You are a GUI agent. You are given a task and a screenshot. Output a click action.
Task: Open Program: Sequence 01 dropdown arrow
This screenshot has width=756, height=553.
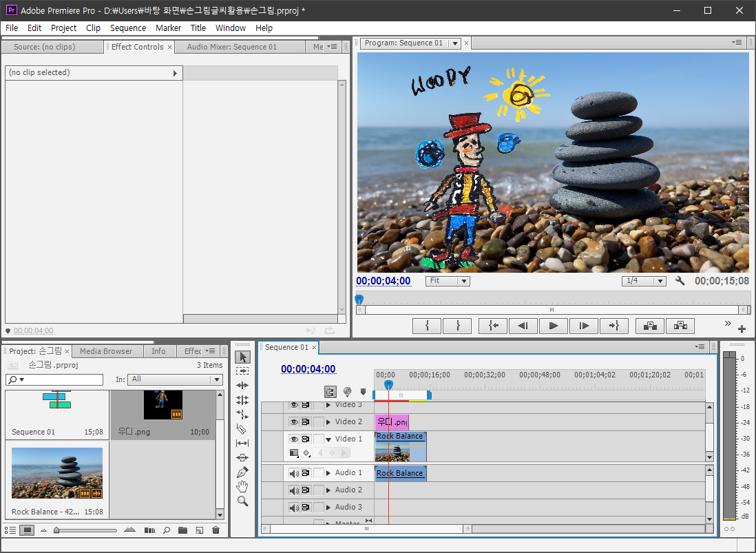[x=454, y=43]
